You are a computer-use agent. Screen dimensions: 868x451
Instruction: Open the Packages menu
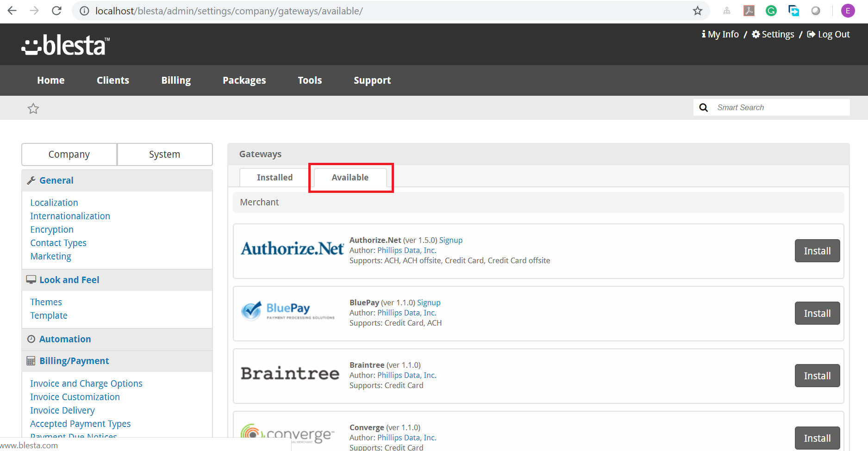pyautogui.click(x=244, y=80)
